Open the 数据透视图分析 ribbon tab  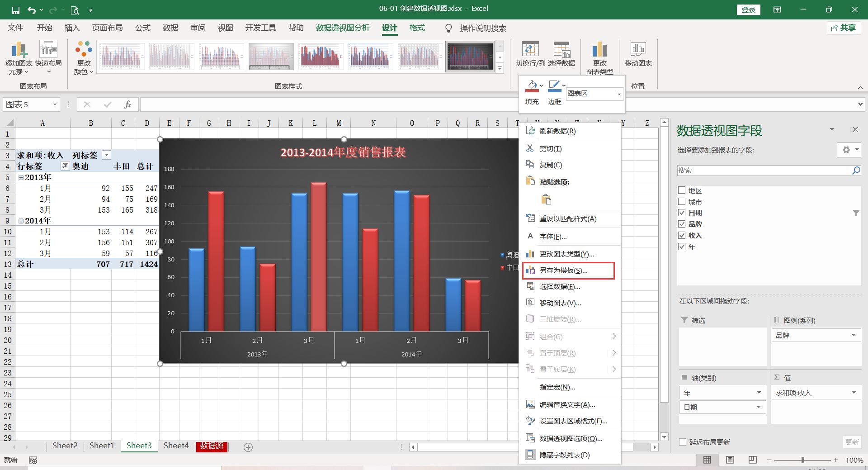[343, 28]
